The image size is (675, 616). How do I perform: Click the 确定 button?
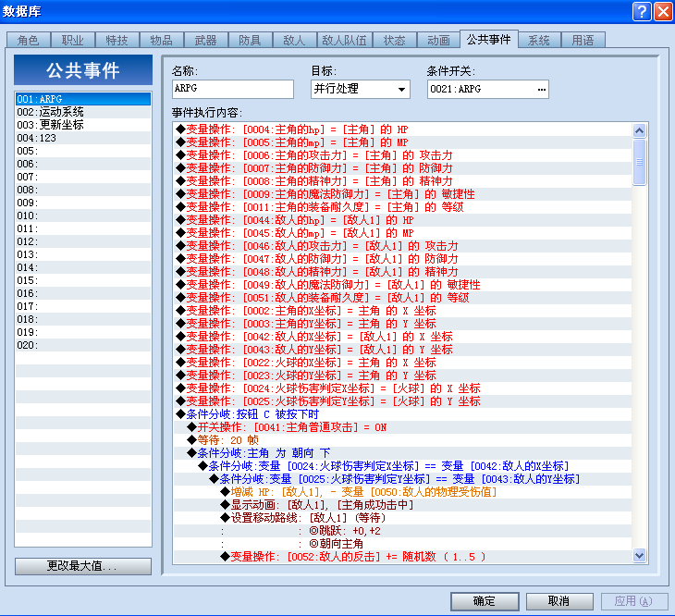tap(485, 601)
